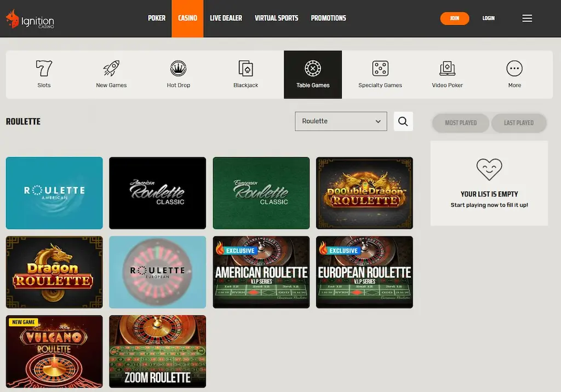The image size is (561, 392).
Task: Go to the Poker tab
Action: (x=157, y=18)
